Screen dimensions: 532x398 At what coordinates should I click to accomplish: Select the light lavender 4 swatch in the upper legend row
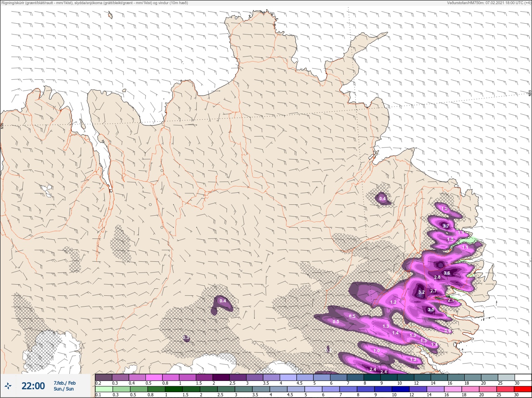(x=288, y=377)
